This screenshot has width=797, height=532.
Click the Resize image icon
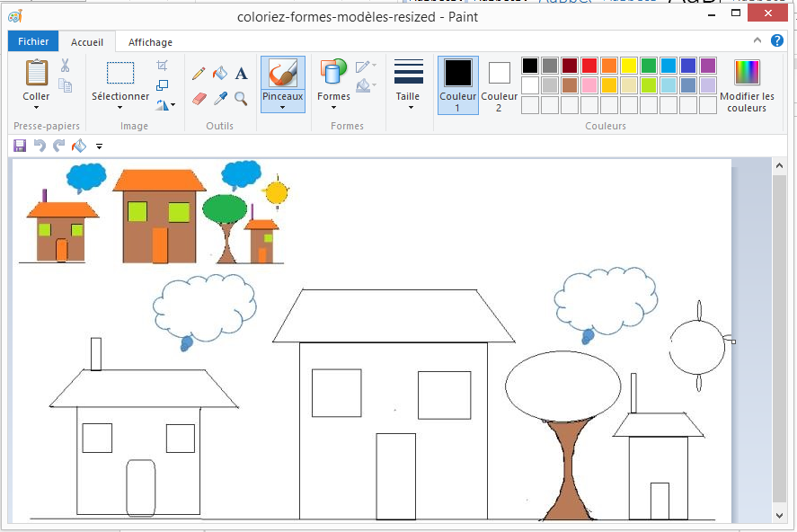[162, 85]
